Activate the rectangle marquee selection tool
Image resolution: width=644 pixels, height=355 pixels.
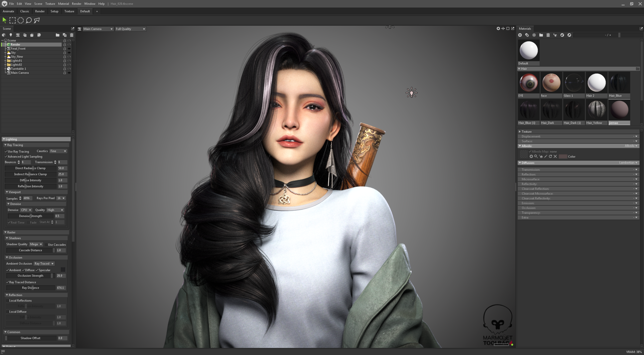(x=13, y=20)
